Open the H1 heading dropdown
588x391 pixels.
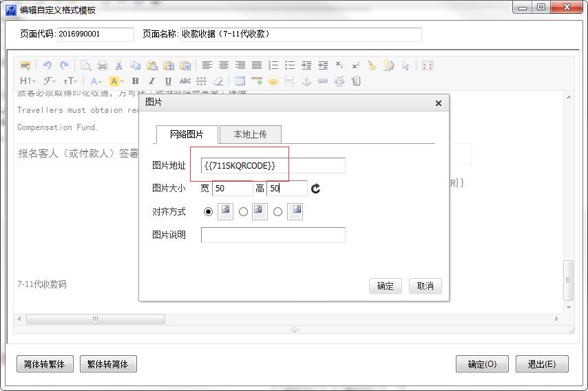[x=27, y=81]
